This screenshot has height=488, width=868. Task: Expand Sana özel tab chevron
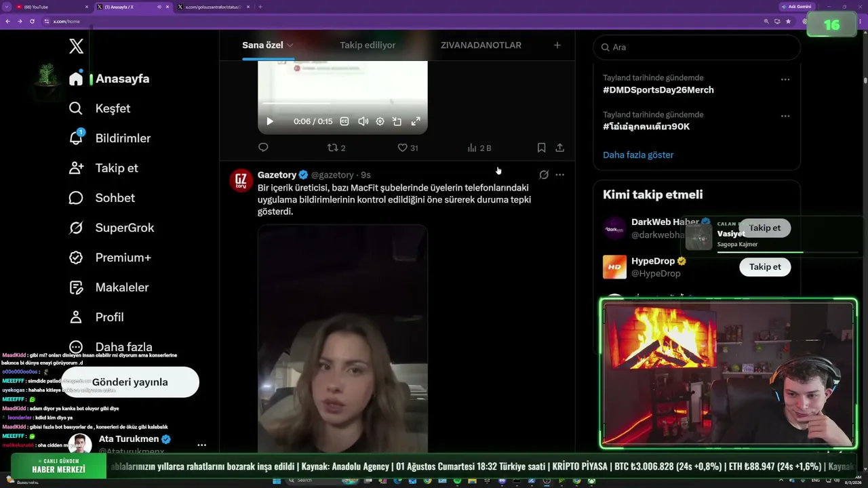[x=290, y=45]
